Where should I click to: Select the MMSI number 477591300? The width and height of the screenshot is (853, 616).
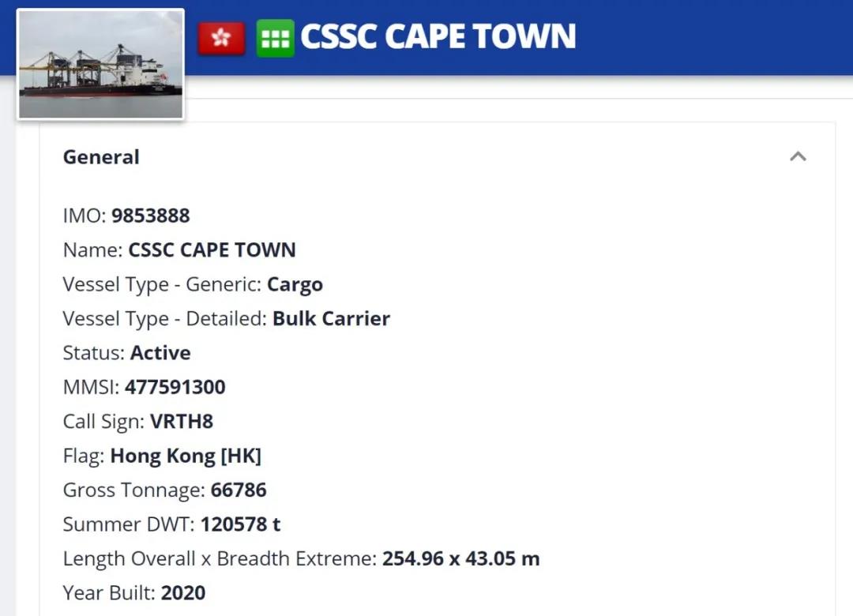[175, 387]
